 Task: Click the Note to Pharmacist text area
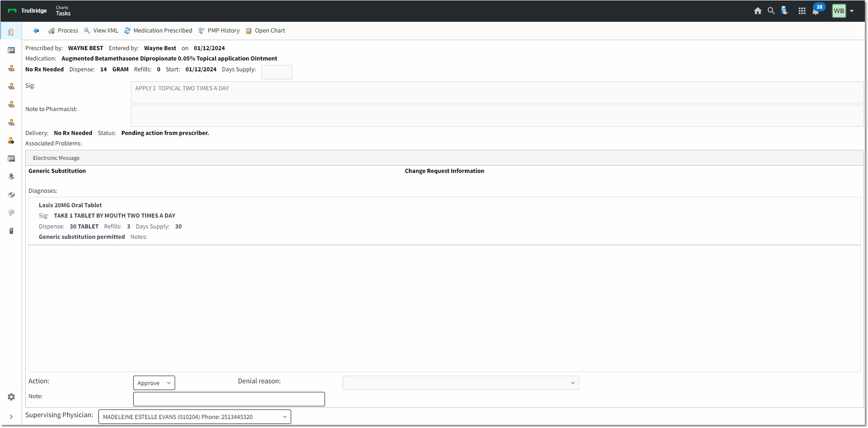point(497,116)
